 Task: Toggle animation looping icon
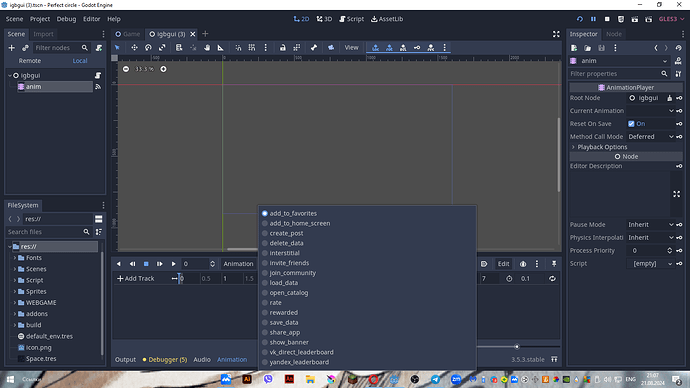point(552,278)
